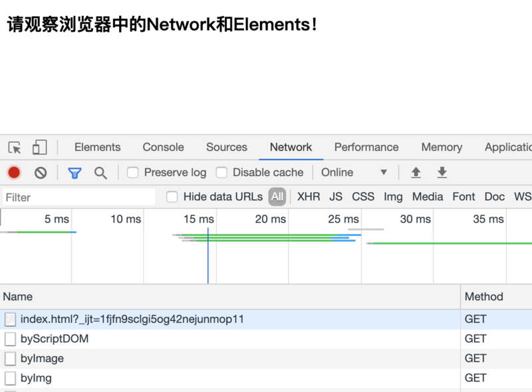Switch to the Elements tab

pyautogui.click(x=97, y=147)
